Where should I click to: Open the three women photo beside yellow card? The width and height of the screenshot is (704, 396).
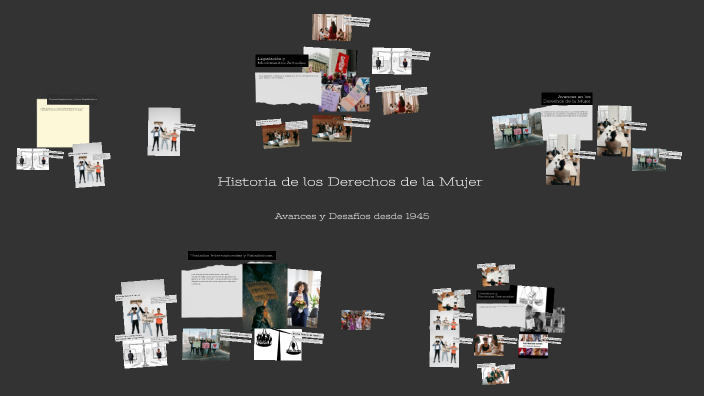click(164, 132)
